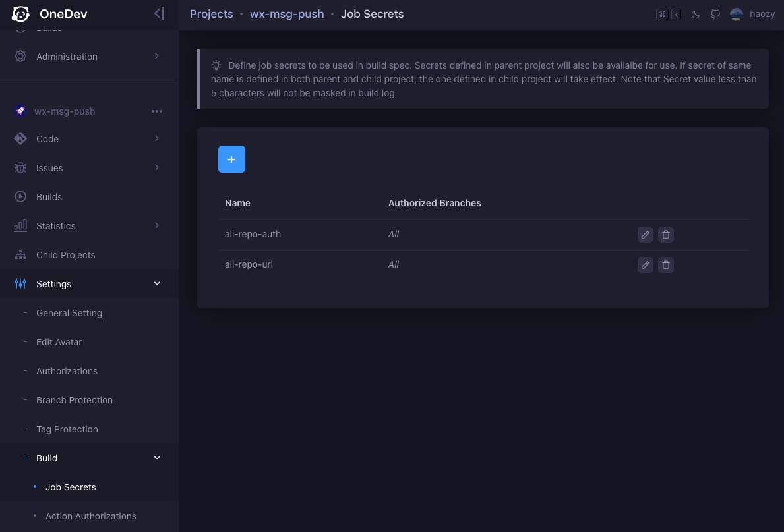Click the Code git icon
Screen dimensions: 784x532
pyautogui.click(x=20, y=138)
